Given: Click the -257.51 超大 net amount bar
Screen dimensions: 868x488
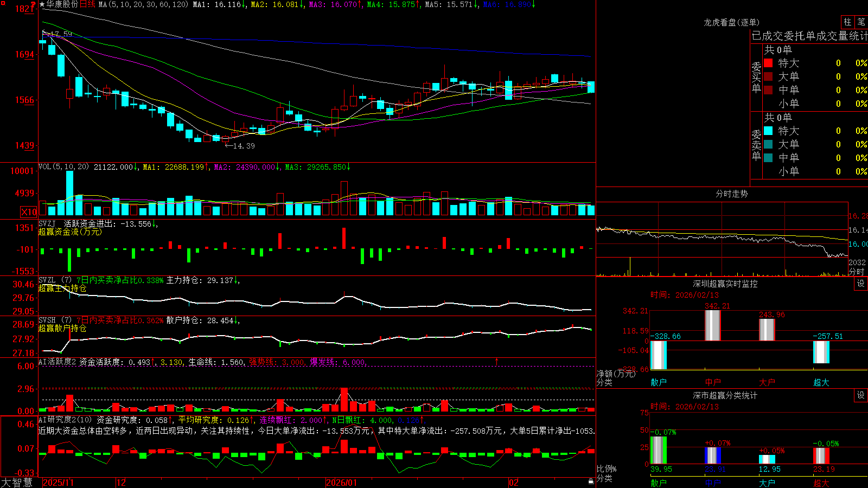Looking at the screenshot, I should pos(821,352).
